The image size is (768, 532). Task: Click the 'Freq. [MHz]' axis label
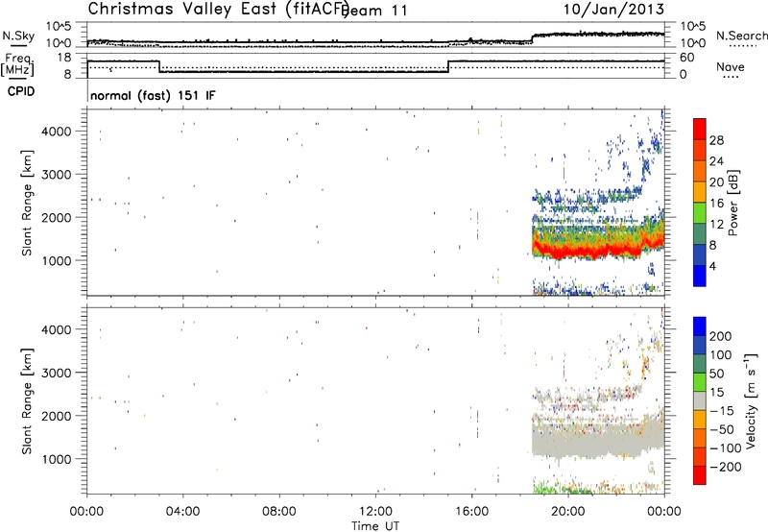pos(17,65)
